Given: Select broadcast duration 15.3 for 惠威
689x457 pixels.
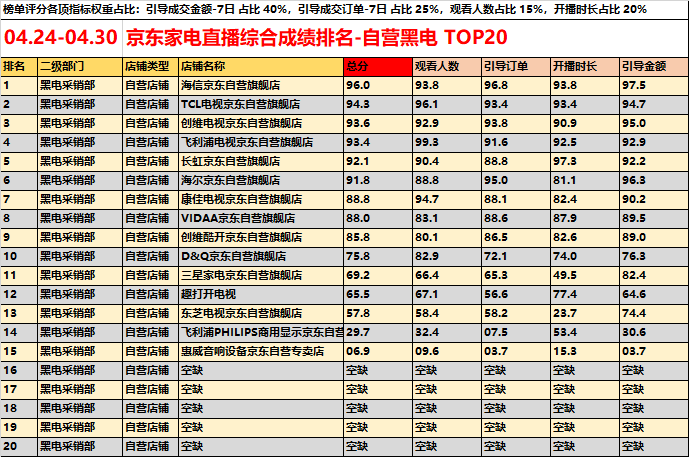Looking at the screenshot, I should click(585, 351).
